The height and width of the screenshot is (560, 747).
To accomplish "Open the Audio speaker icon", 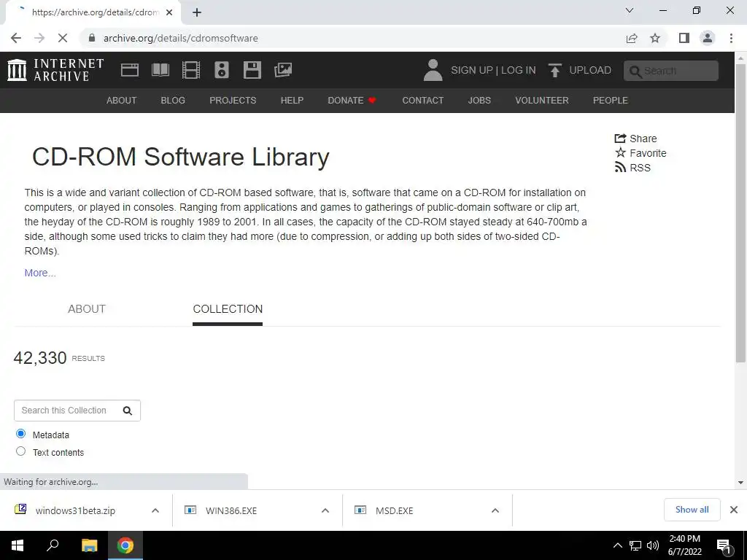I will pyautogui.click(x=222, y=70).
